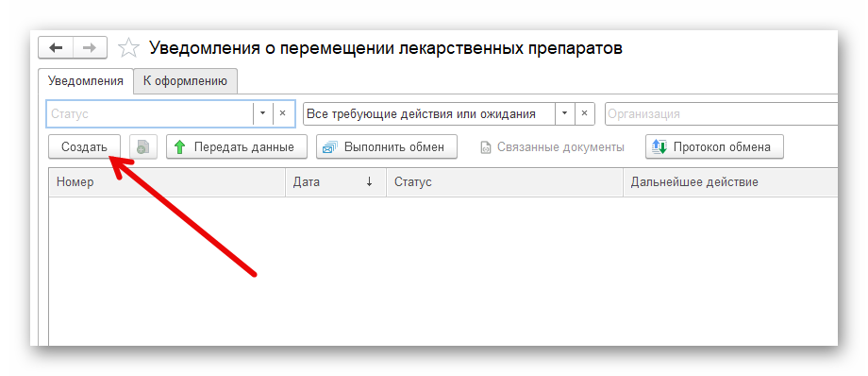868x376 pixels.
Task: Open Связанные документы
Action: click(x=552, y=147)
